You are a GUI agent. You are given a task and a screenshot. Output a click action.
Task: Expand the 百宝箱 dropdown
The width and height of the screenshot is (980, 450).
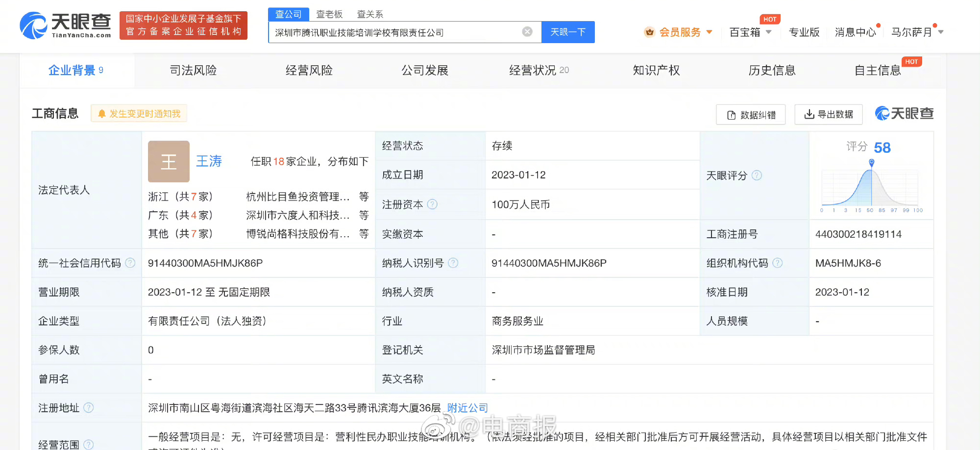pyautogui.click(x=769, y=32)
